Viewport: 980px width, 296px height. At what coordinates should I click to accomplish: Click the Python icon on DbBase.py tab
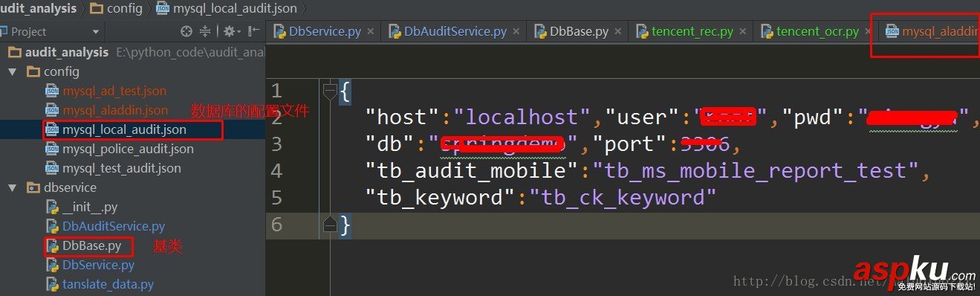539,32
